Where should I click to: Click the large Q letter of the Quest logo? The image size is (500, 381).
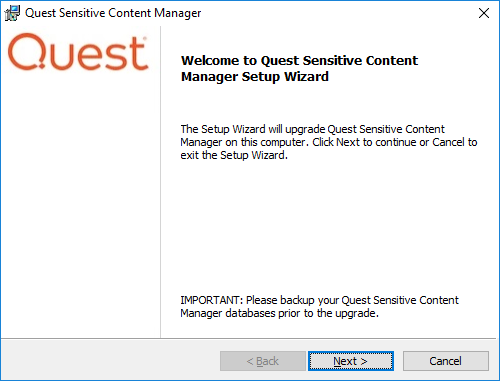pyautogui.click(x=28, y=52)
